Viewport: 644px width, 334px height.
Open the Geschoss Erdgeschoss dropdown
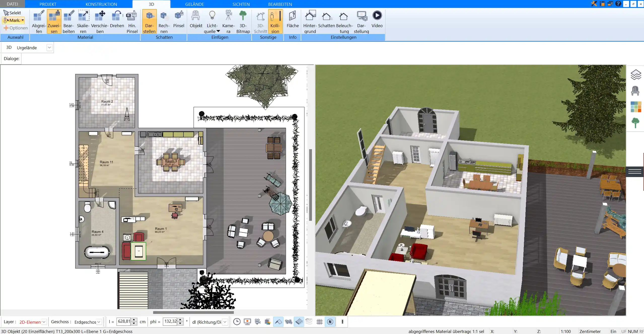coord(99,322)
